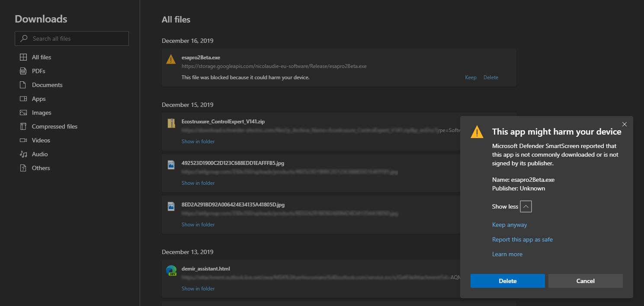644x306 pixels.
Task: Filter downloads by Compressed files
Action: pos(54,126)
